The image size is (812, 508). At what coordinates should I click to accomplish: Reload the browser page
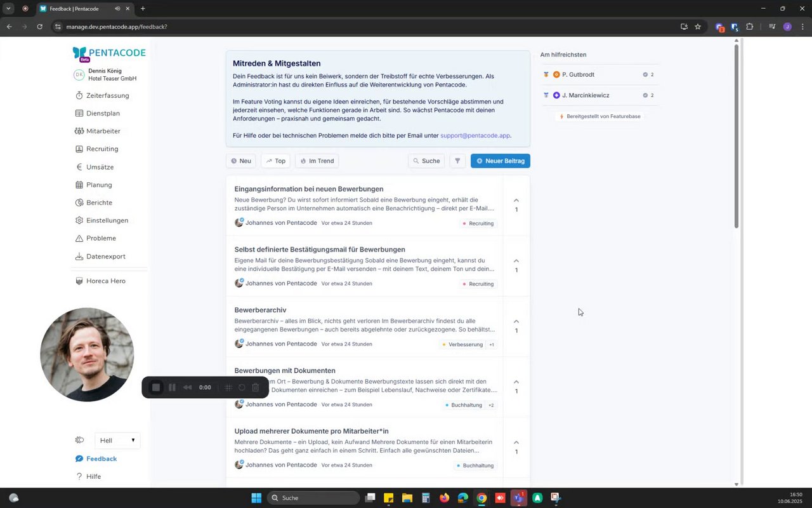[39, 27]
